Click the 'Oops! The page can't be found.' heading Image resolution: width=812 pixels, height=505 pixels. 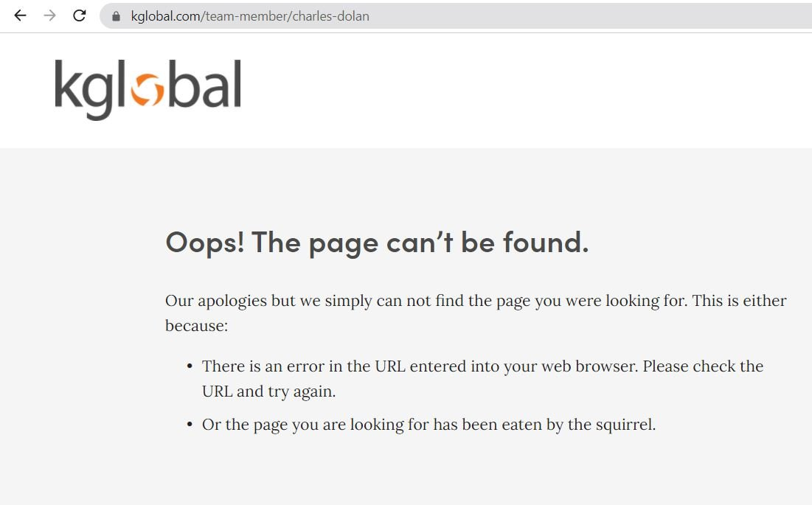pos(377,242)
